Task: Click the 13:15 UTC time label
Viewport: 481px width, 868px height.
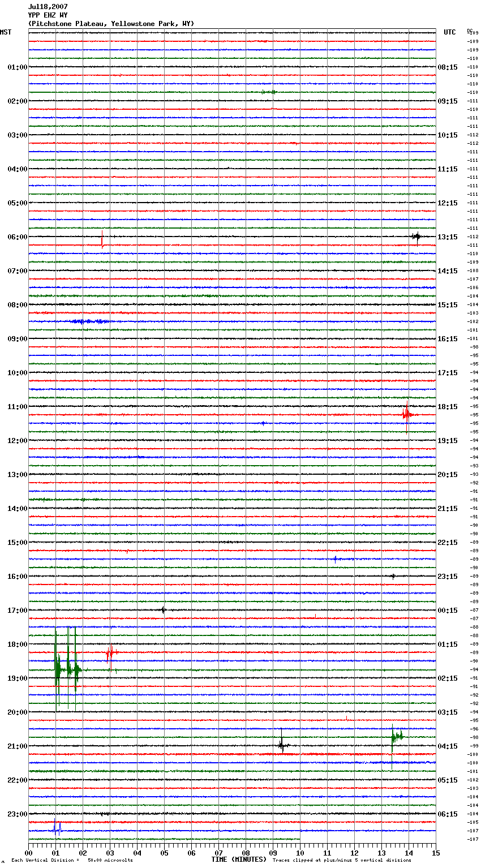Action: [x=448, y=237]
